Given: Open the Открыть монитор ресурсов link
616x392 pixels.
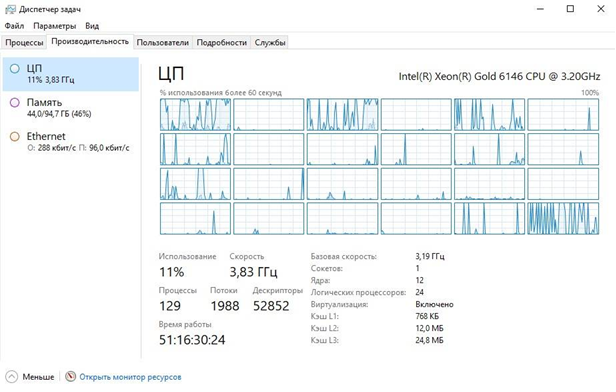Looking at the screenshot, I should pyautogui.click(x=130, y=377).
